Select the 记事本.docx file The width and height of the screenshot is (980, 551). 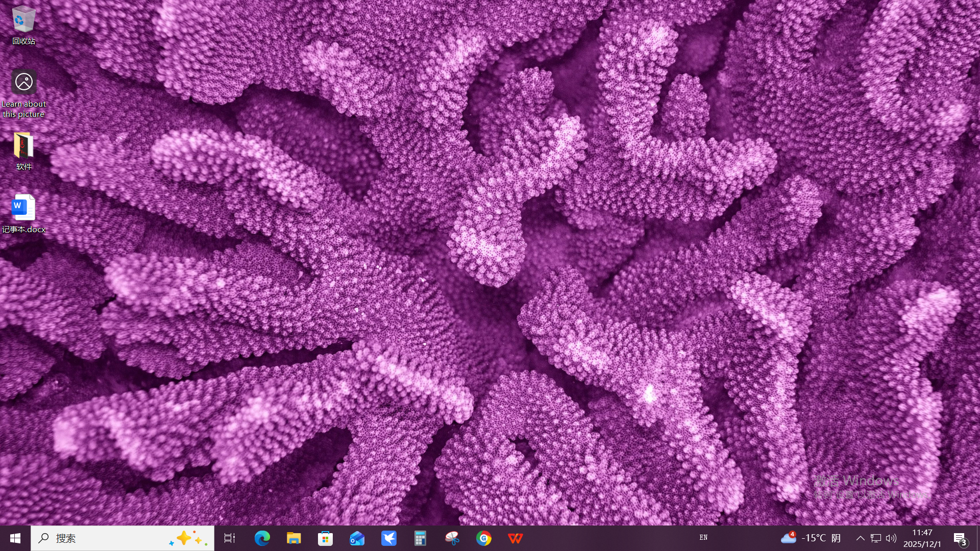coord(23,209)
